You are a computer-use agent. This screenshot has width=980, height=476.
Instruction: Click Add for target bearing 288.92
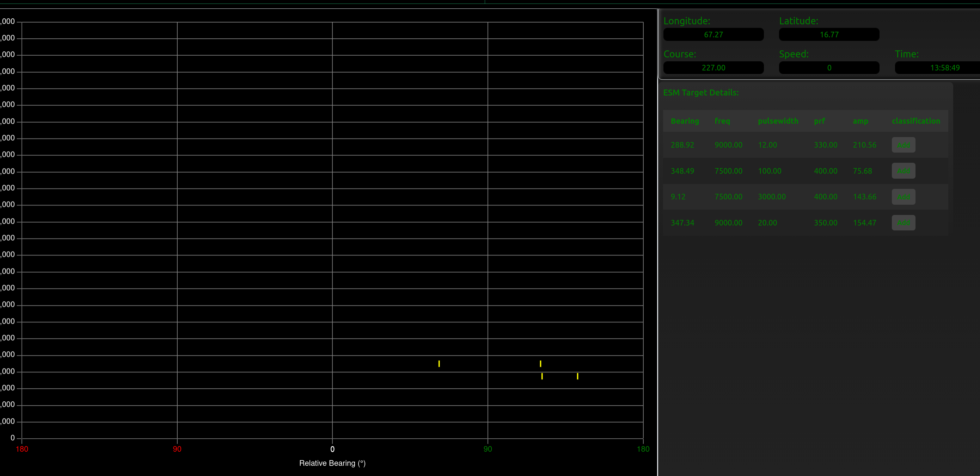(x=904, y=145)
